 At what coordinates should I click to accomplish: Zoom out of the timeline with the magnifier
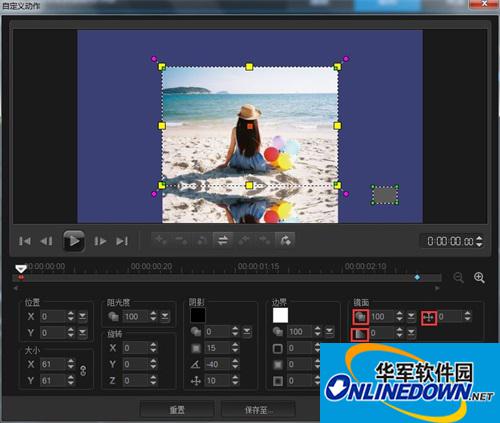(x=459, y=278)
